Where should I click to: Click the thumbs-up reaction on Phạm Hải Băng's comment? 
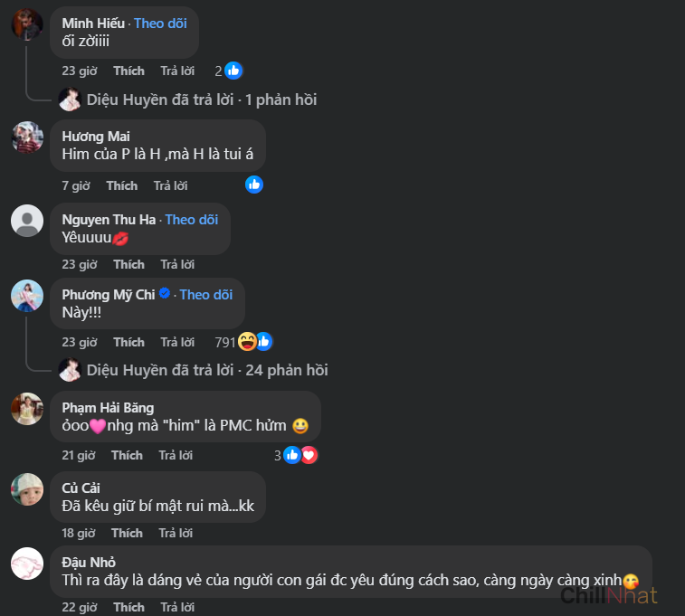click(291, 455)
